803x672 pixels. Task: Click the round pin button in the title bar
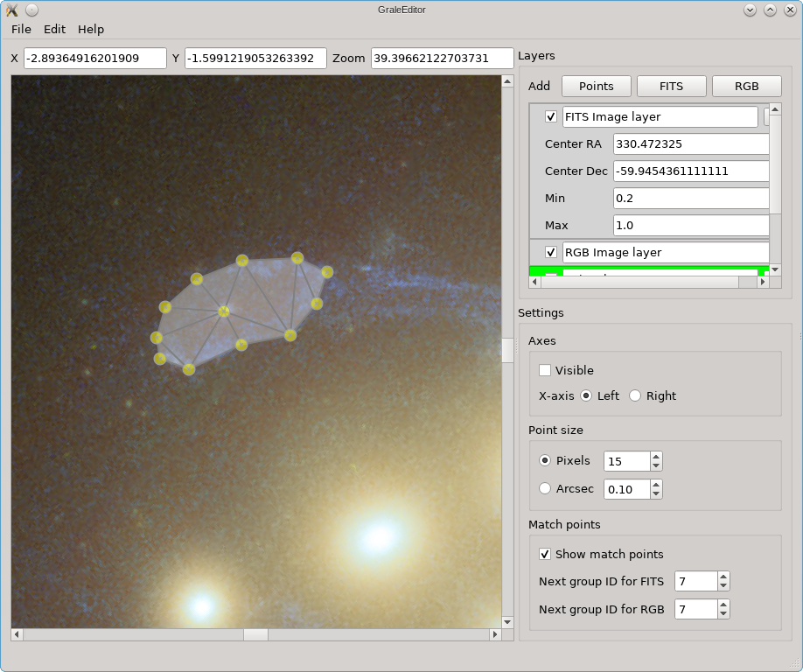point(31,10)
